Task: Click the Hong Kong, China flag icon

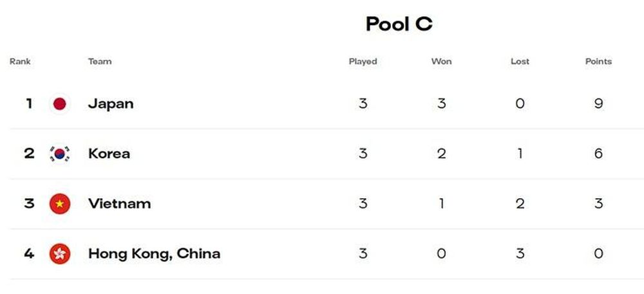Action: (59, 254)
